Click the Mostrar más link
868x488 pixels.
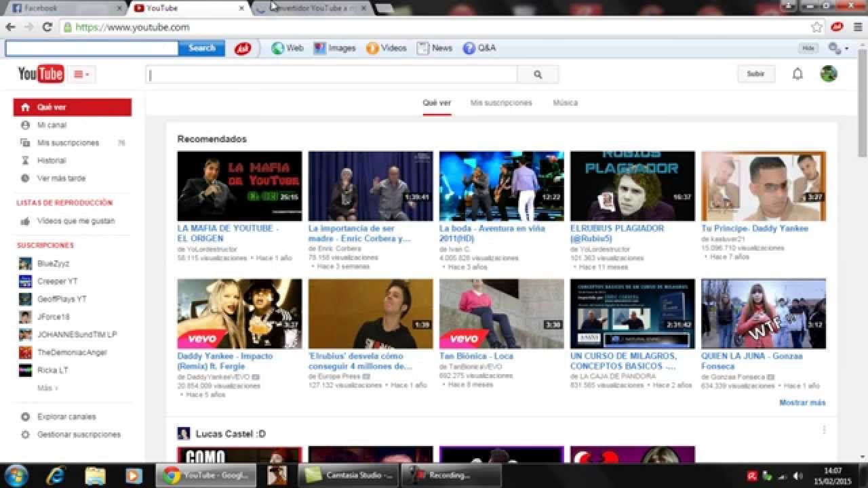click(802, 403)
